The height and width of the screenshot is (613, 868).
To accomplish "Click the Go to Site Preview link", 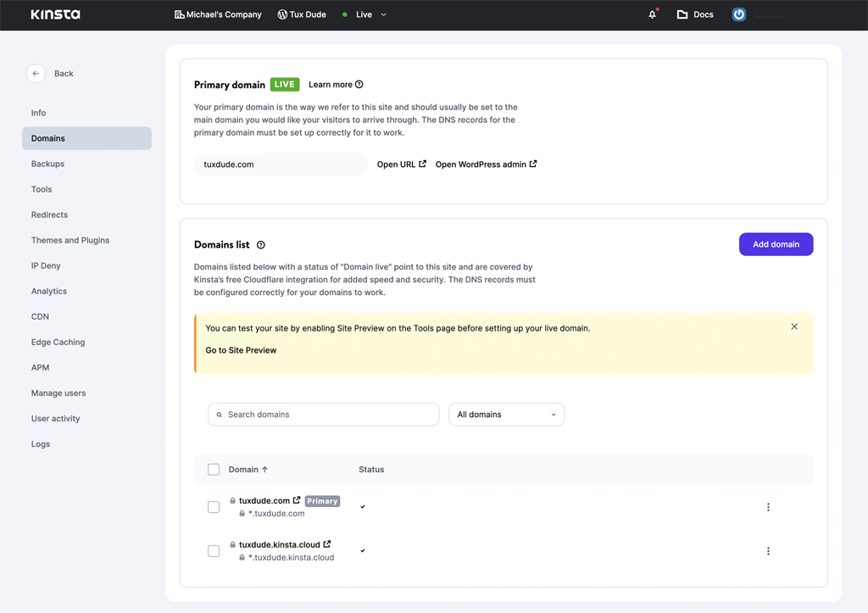I will 241,350.
